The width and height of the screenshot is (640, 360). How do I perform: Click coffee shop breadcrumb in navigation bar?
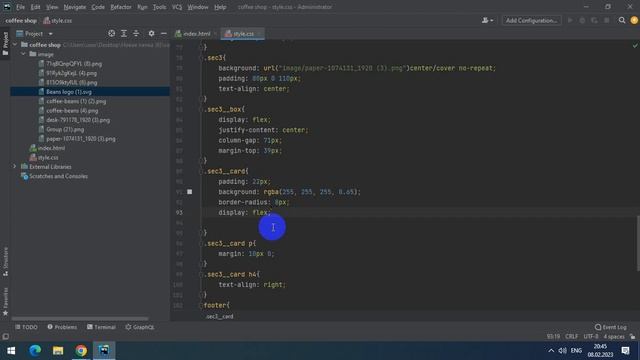click(x=21, y=20)
